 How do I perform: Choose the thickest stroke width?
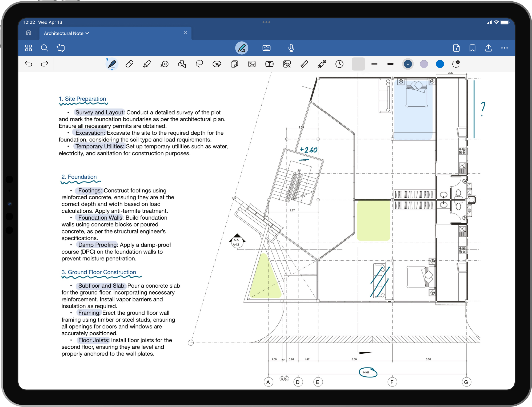(x=390, y=64)
